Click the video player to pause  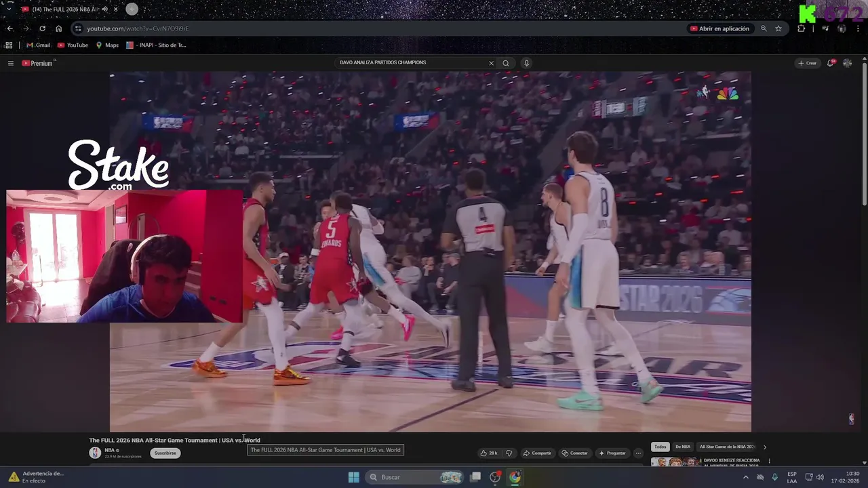pyautogui.click(x=430, y=251)
